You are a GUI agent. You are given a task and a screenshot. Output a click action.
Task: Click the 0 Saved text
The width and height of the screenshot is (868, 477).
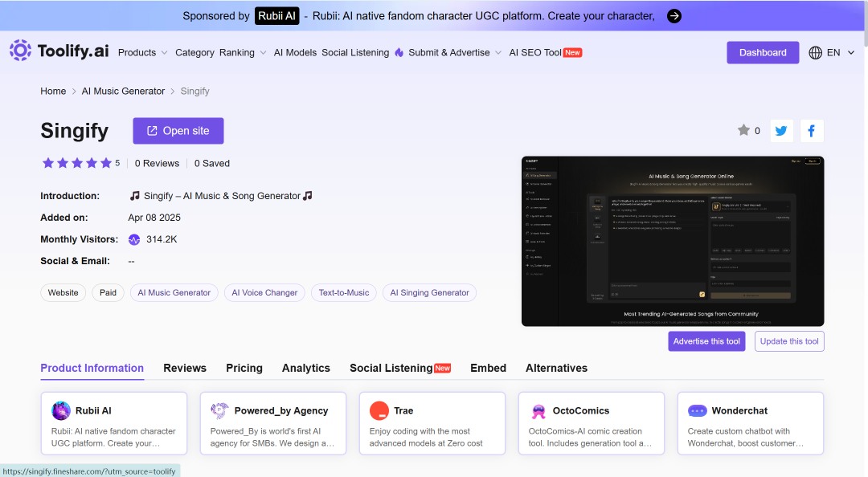pos(212,163)
